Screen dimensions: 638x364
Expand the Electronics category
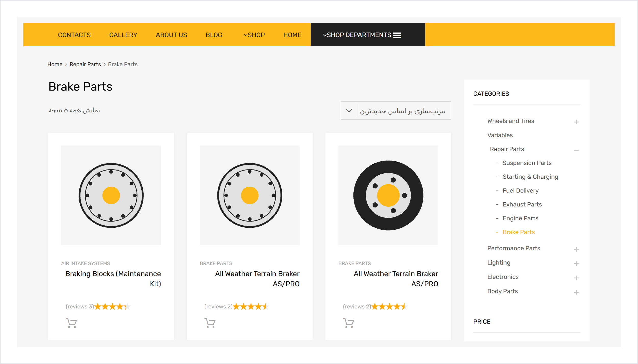(x=576, y=278)
